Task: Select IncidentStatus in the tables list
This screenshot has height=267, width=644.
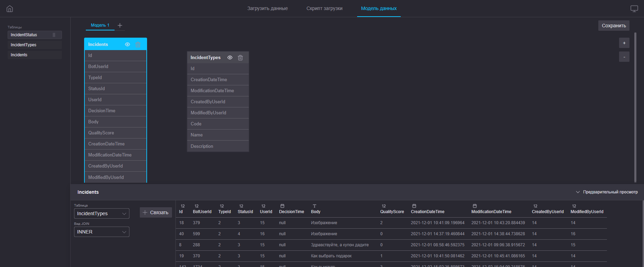Action: [x=35, y=35]
